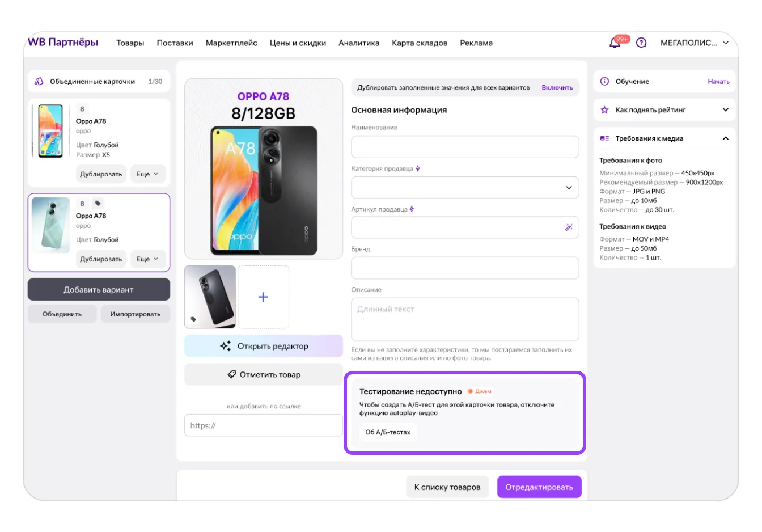Click the Объединенные карточки icon
This screenshot has height=532, width=762.
(39, 82)
